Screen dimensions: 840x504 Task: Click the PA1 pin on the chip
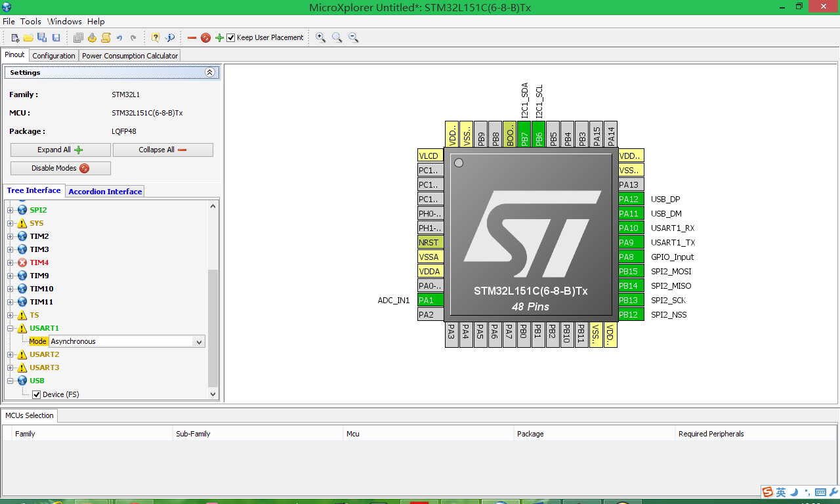coord(430,300)
